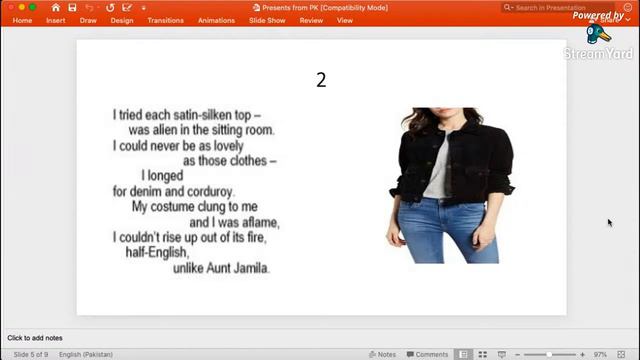Open the undo history dropdown arrow
This screenshot has width=640, height=360.
click(x=98, y=7)
